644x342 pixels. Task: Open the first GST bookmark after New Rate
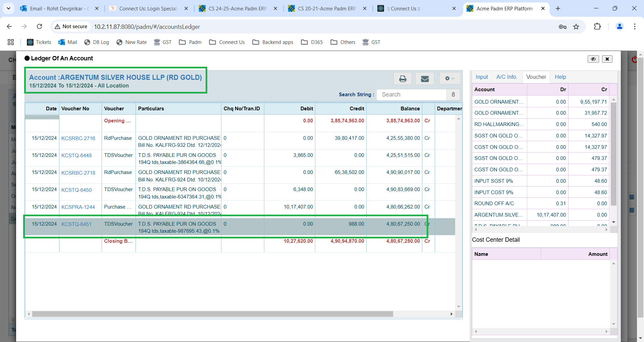[x=163, y=42]
